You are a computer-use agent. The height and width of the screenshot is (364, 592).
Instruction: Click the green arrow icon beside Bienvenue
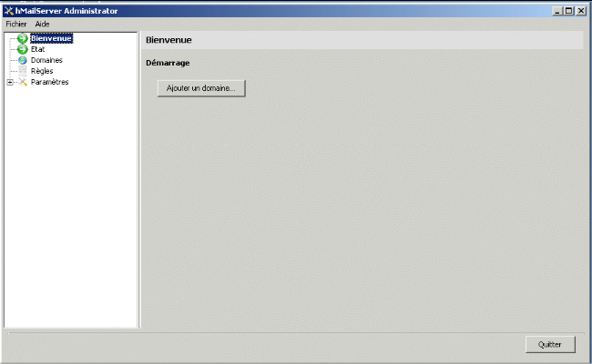22,38
